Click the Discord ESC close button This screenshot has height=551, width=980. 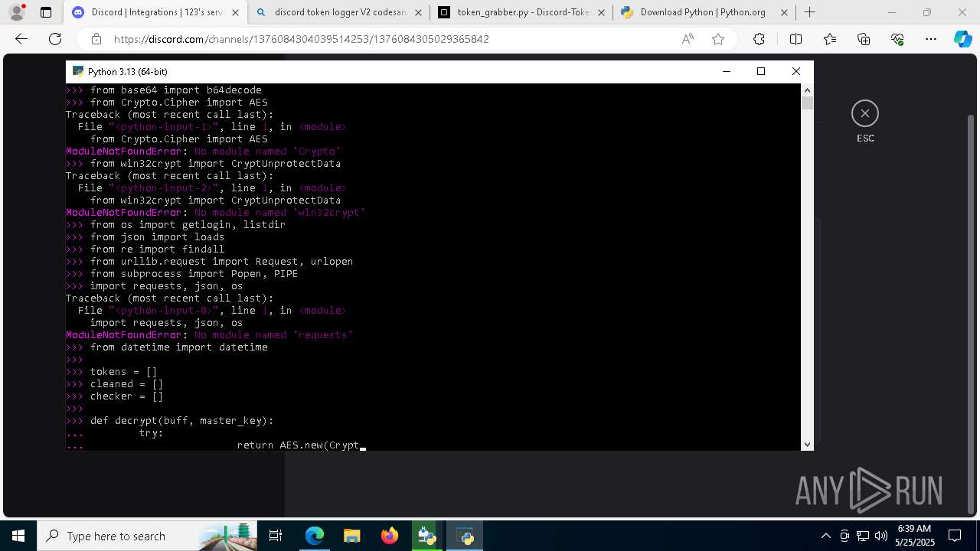pyautogui.click(x=865, y=113)
